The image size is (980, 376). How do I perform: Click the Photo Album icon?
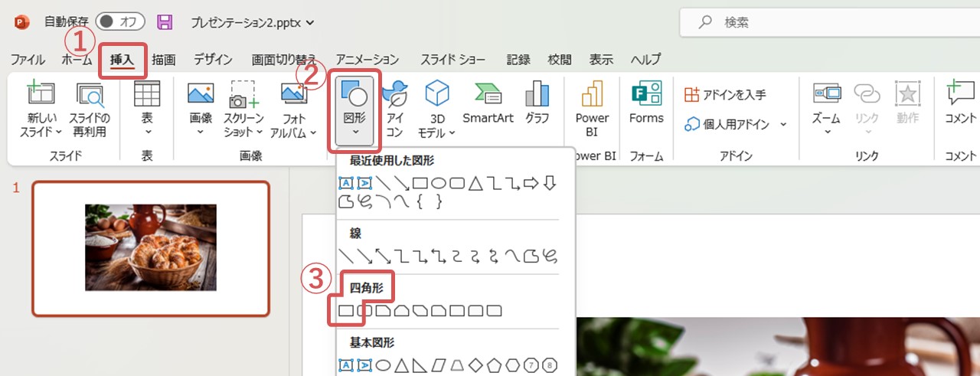pos(294,93)
